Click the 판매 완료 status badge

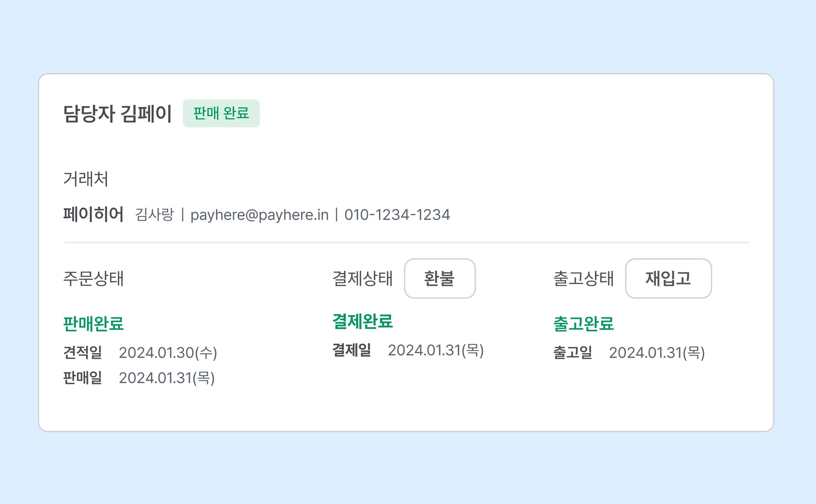tap(221, 113)
